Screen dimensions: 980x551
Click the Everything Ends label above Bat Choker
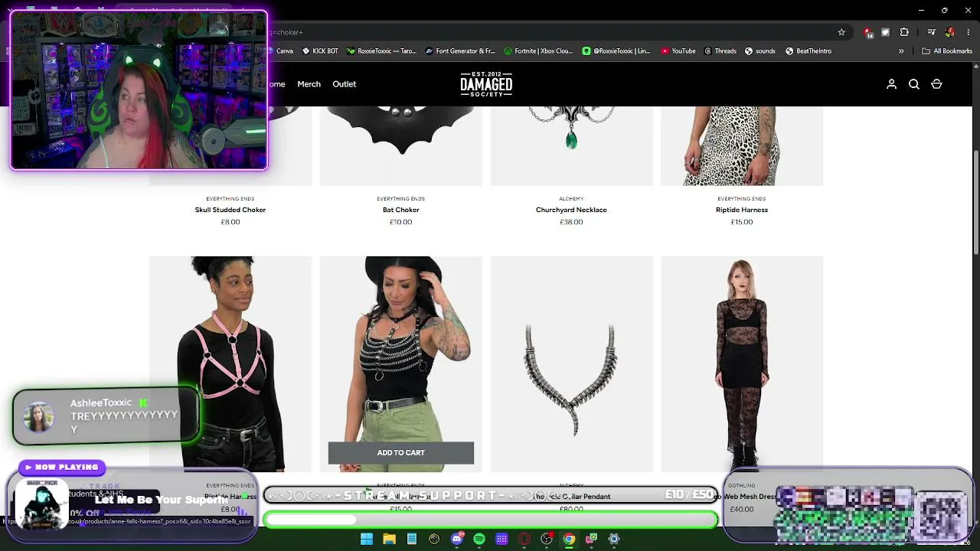click(401, 199)
